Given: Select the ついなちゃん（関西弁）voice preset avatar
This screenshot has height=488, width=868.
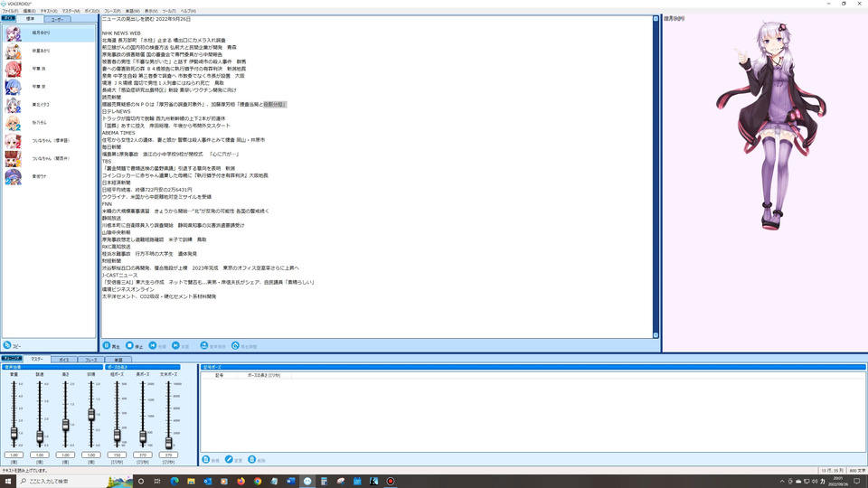Looking at the screenshot, I should [13, 158].
